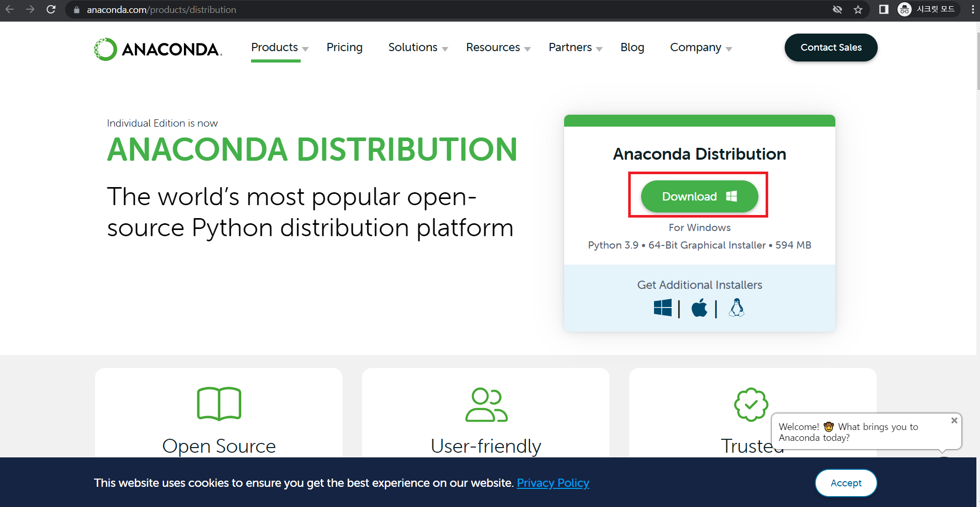This screenshot has height=507, width=980.
Task: Reload the page
Action: click(x=51, y=9)
